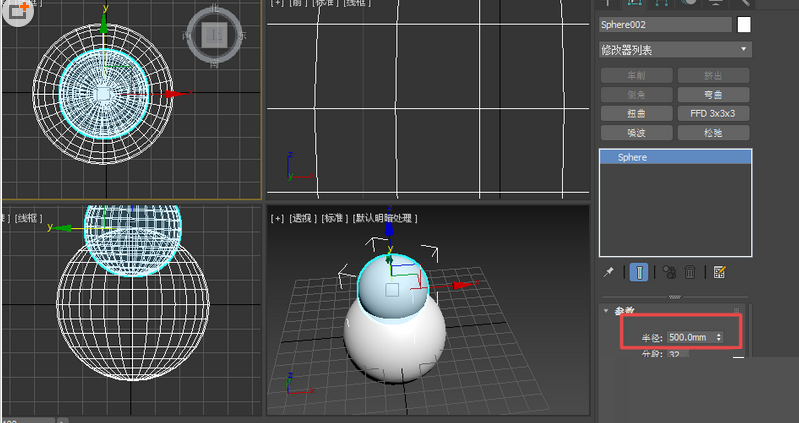This screenshot has height=423, width=799.
Task: Open the 修改器列表 modifier list dropdown
Action: [675, 49]
